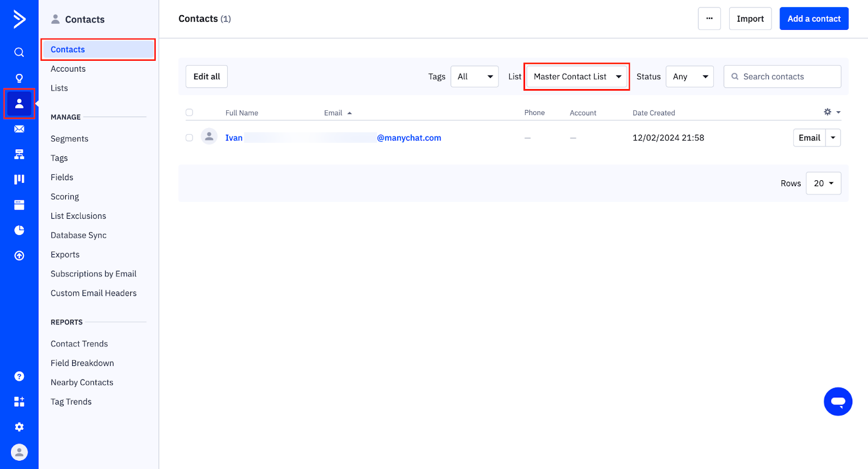Open the pie chart reports icon
The width and height of the screenshot is (868, 469).
pos(19,230)
